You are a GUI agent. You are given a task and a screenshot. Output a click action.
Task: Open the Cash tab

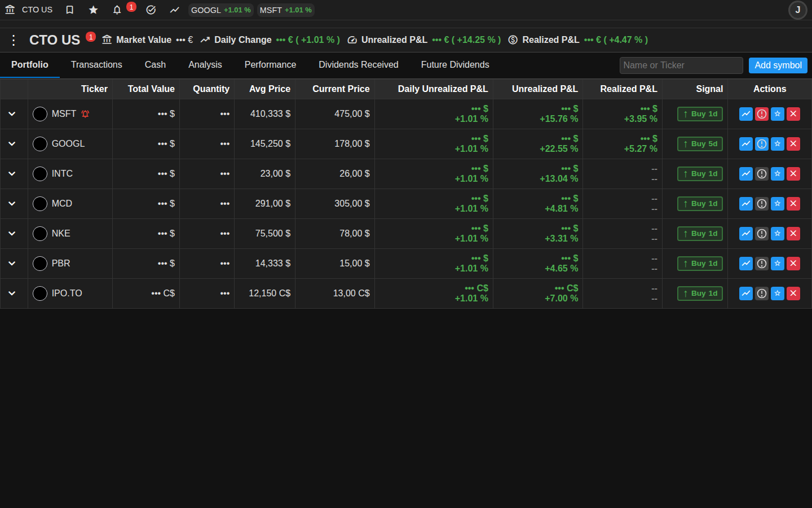pyautogui.click(x=155, y=65)
